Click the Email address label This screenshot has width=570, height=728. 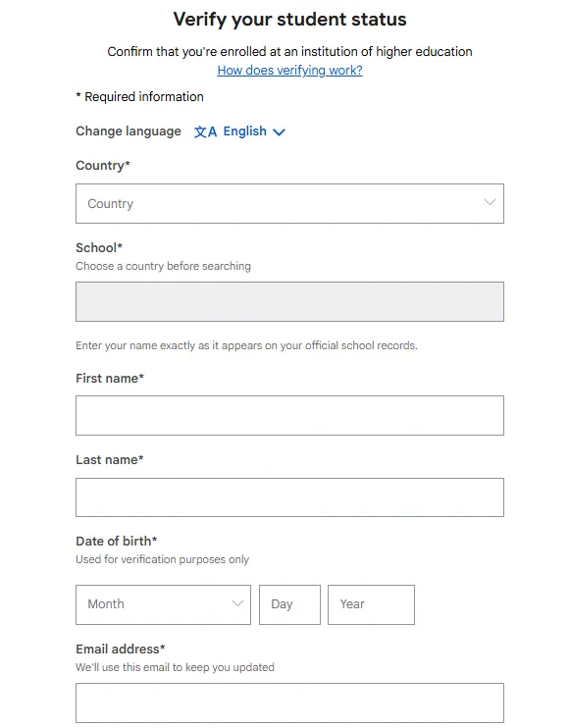point(121,649)
